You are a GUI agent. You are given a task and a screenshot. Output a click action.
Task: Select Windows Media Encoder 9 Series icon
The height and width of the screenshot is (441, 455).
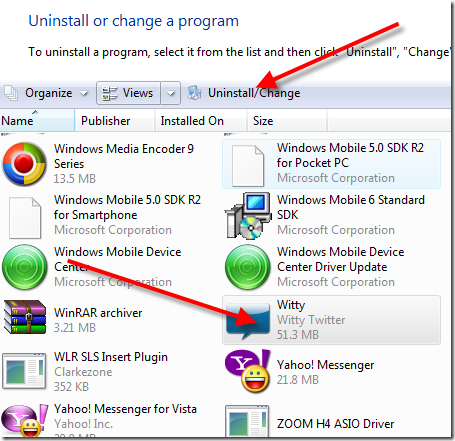[24, 164]
